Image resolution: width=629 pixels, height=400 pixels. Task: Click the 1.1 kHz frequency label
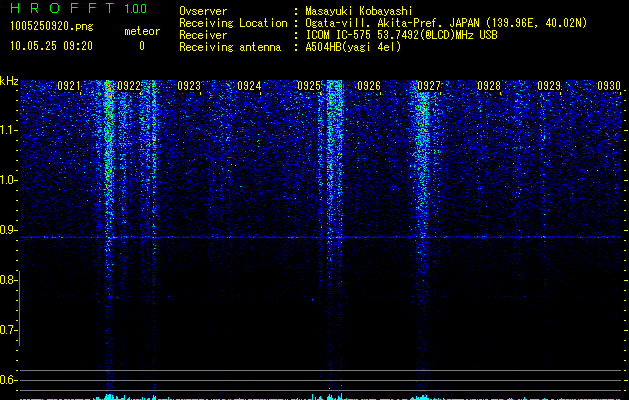[x=8, y=130]
